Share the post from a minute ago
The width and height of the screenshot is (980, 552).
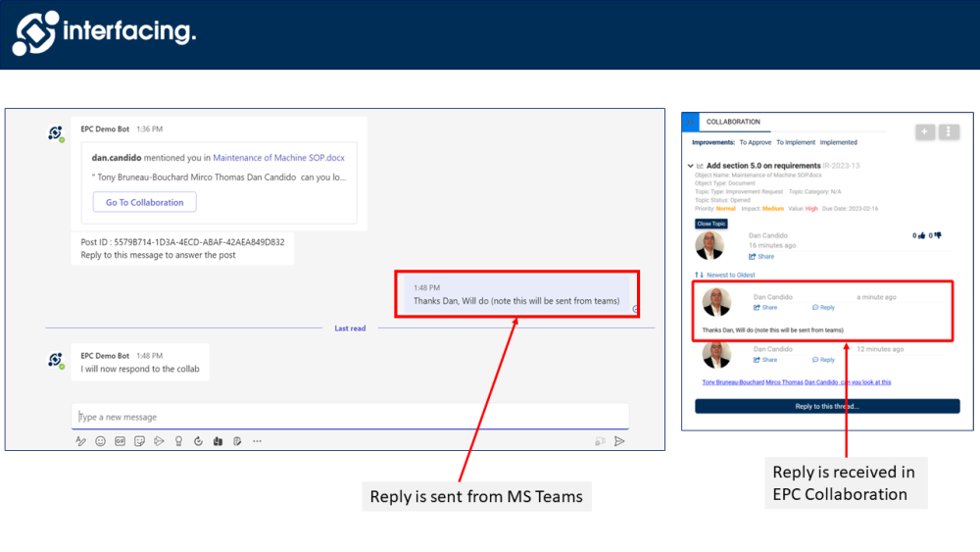(x=765, y=308)
